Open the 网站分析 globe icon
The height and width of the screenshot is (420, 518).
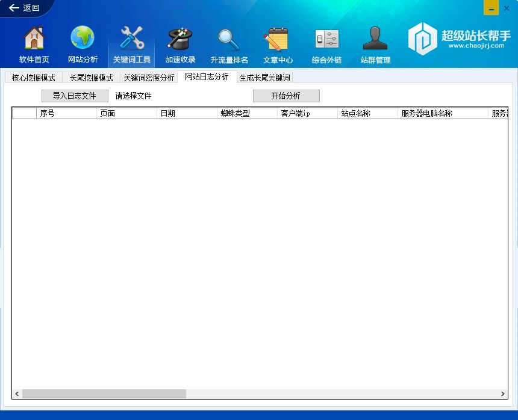(83, 39)
